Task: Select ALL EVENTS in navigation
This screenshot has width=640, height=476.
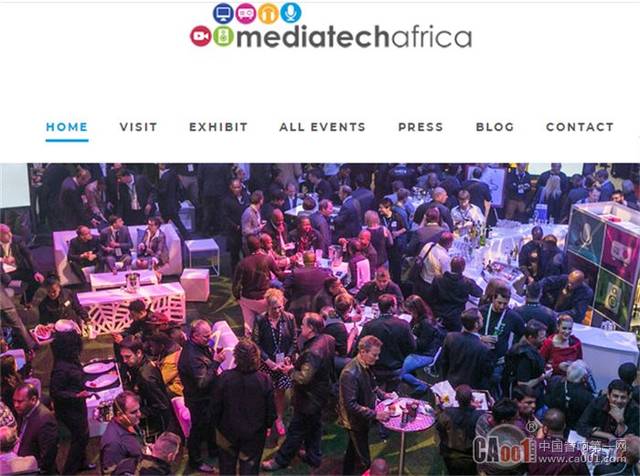Action: (322, 127)
